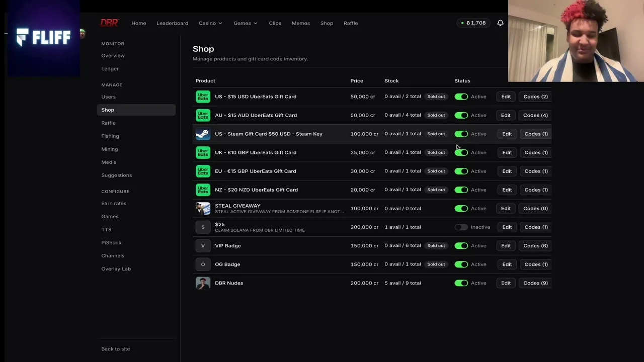Click the DBR Nudes product thumbnail
The image size is (644, 362).
coord(203,283)
